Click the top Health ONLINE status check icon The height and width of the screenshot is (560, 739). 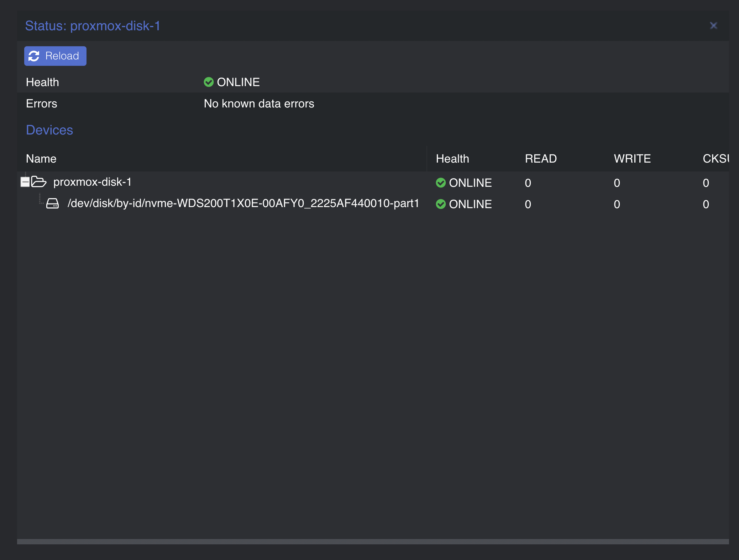209,82
